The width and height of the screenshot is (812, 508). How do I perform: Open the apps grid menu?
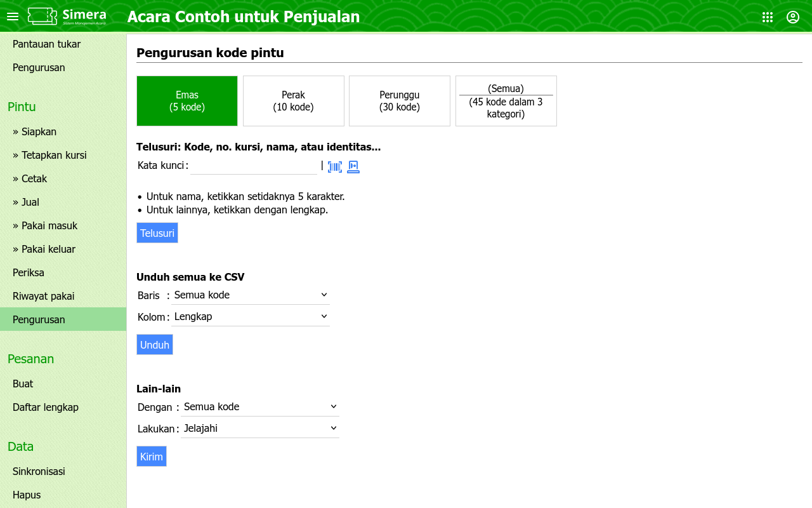[768, 17]
